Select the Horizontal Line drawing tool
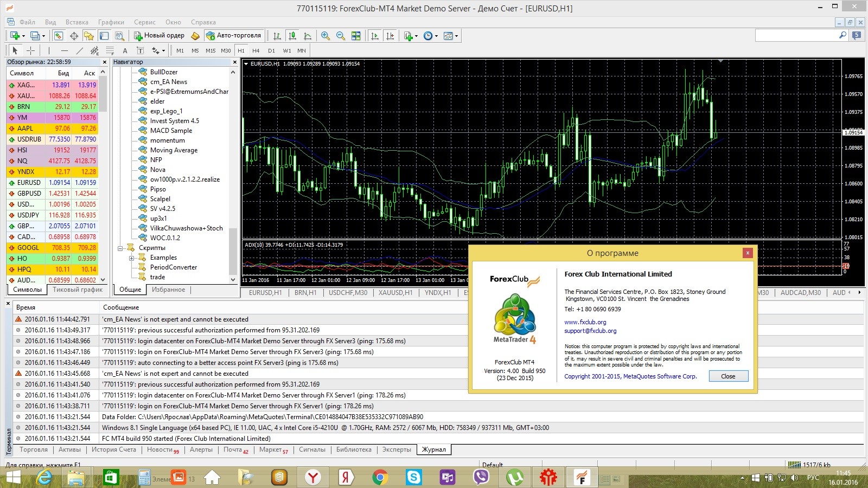 tap(65, 50)
